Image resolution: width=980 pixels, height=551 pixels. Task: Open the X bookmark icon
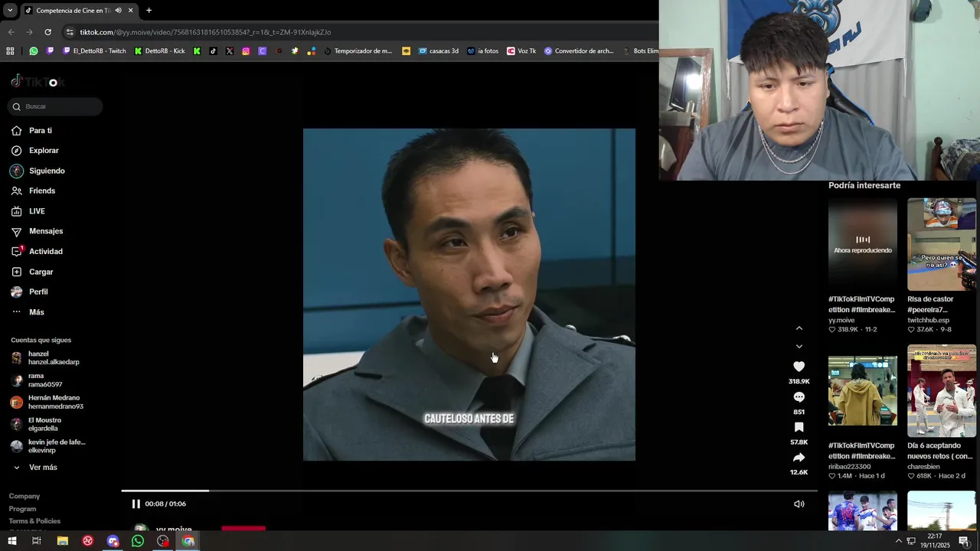point(230,51)
